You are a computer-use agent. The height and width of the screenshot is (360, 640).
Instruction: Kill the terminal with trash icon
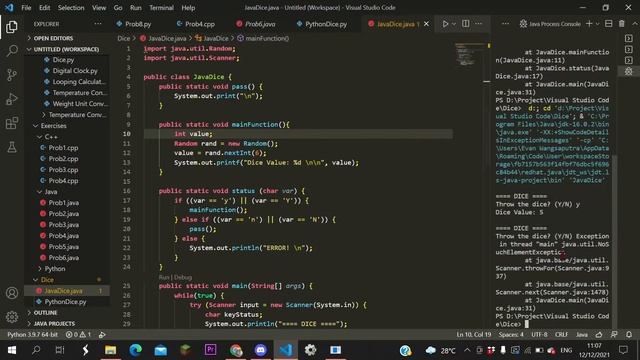(621, 24)
